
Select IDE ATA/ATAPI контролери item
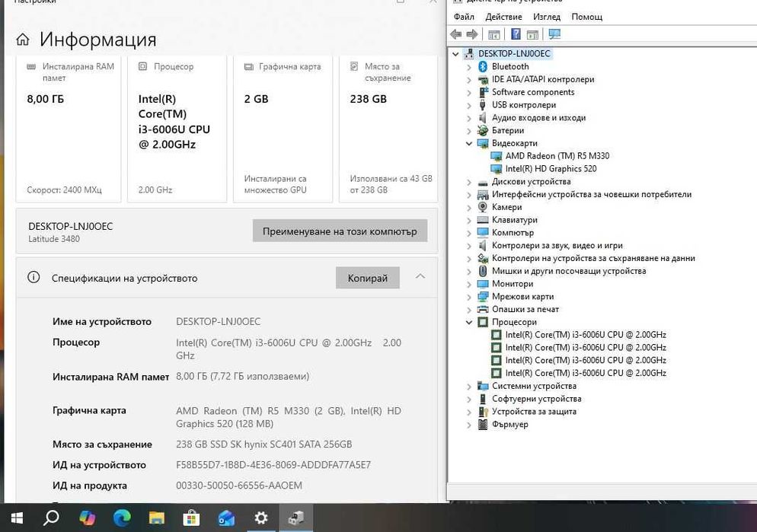[x=543, y=80]
